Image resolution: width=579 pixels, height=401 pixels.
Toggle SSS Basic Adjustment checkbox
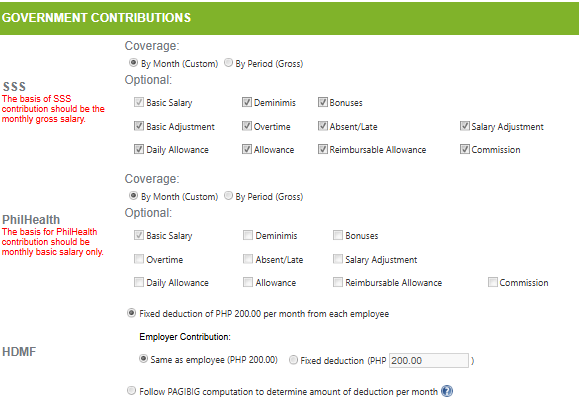(x=139, y=126)
